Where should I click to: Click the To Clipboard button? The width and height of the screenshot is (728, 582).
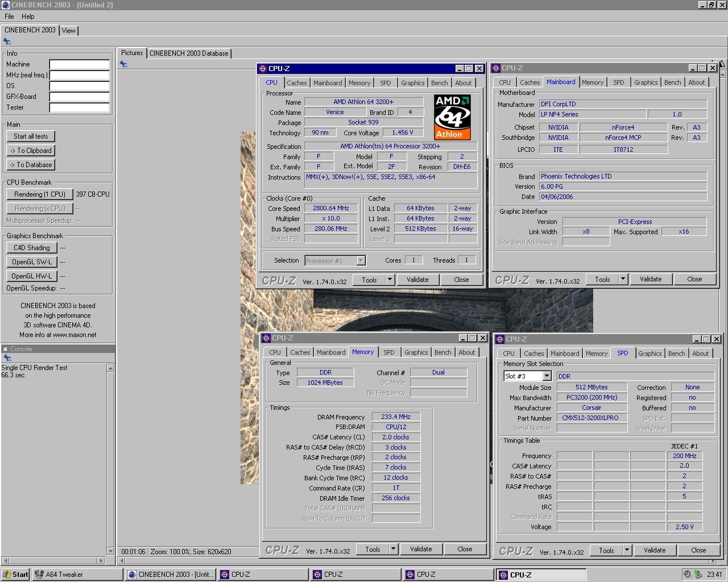tap(31, 151)
